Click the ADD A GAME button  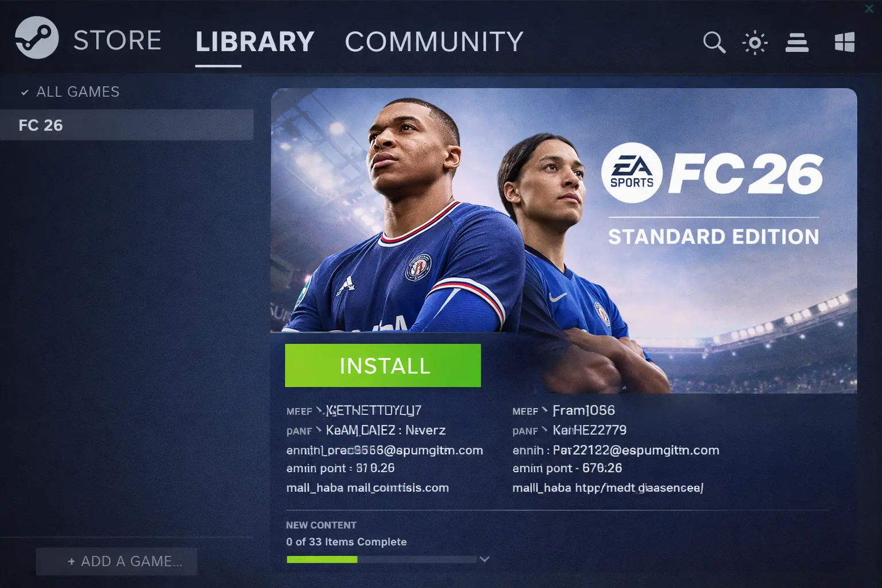coord(117,562)
